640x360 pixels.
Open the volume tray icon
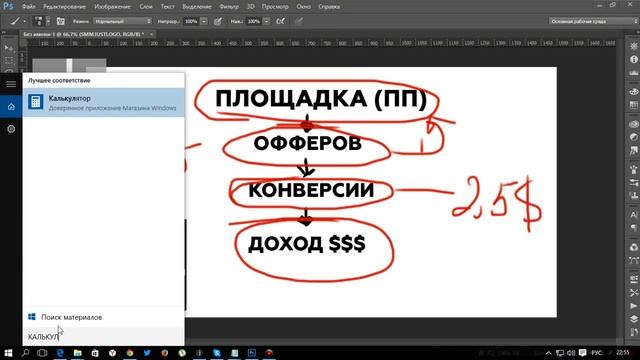coord(571,353)
